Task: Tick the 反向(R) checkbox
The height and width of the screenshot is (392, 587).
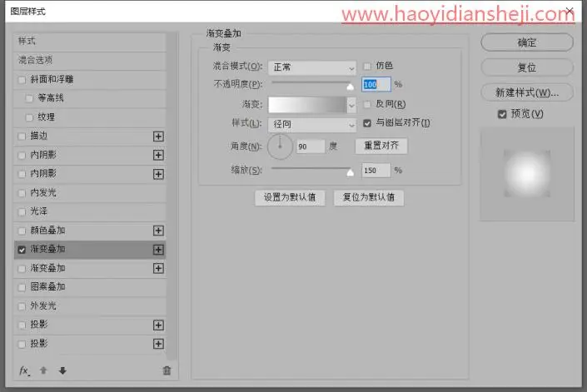Action: pos(367,104)
